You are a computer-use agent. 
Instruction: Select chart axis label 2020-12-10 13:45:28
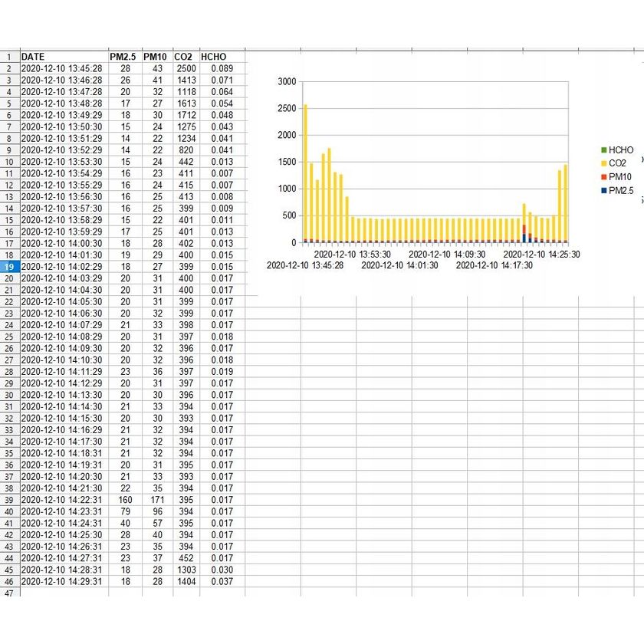[304, 265]
